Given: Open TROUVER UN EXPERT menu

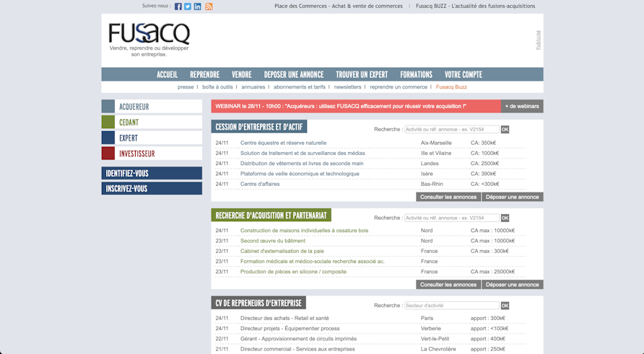Looking at the screenshot, I should [x=362, y=75].
